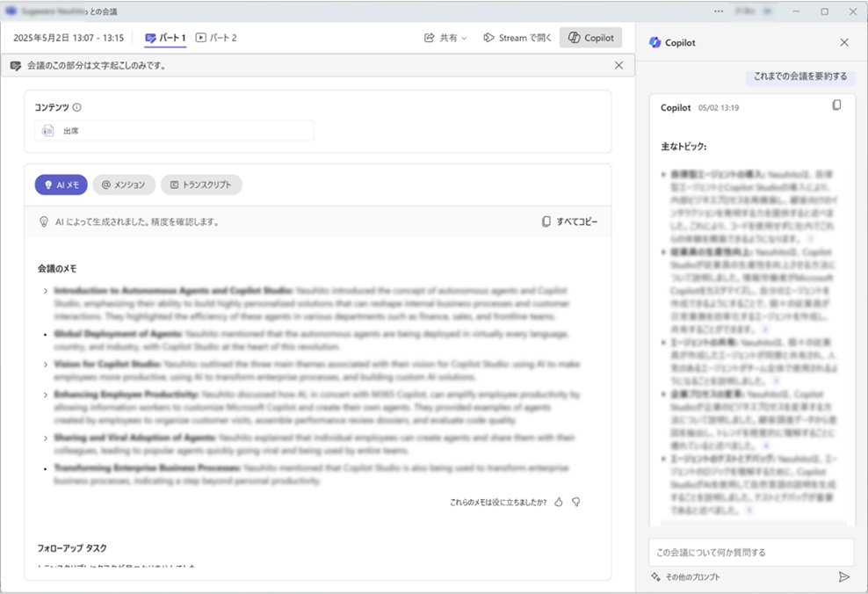868x594 pixels.
Task: Click thumbs up for notes feedback
Action: tap(559, 502)
